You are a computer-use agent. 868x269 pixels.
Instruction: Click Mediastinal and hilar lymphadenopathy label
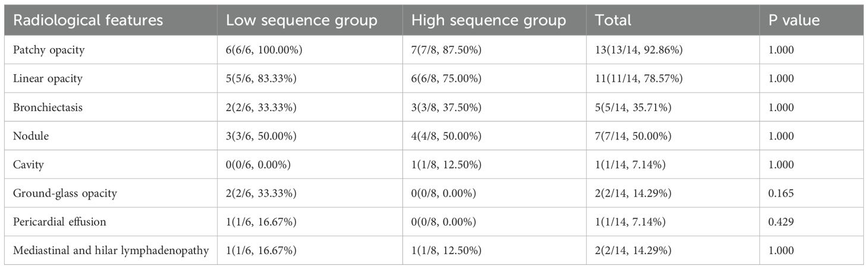point(111,251)
